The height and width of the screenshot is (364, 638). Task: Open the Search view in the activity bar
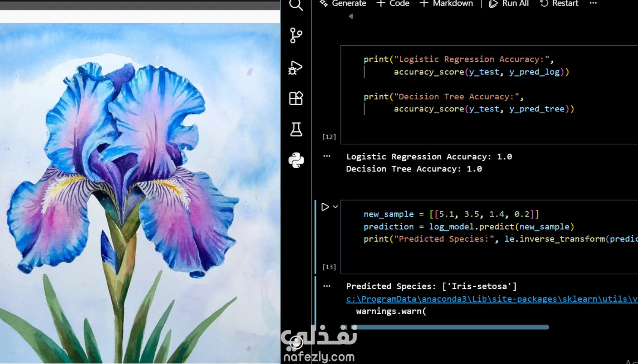(x=296, y=5)
